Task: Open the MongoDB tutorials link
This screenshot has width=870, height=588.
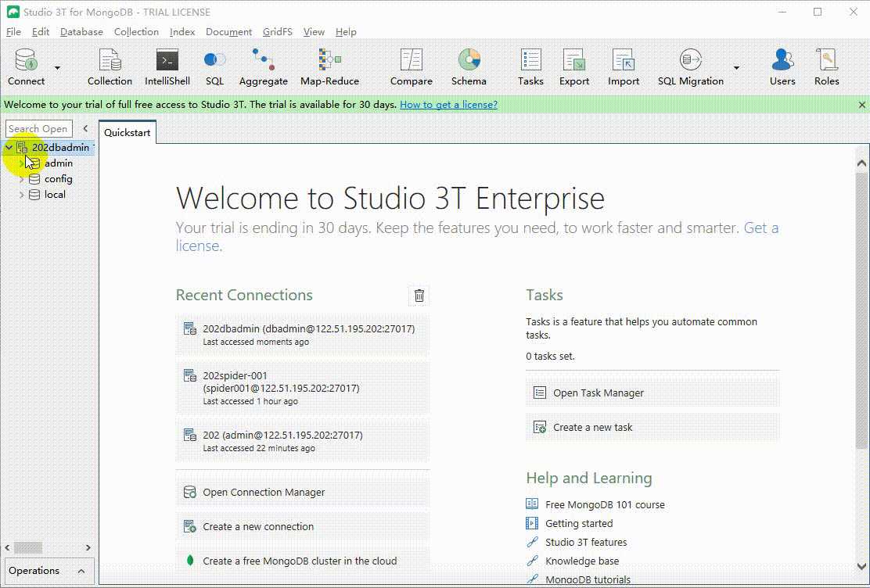Action: [588, 579]
